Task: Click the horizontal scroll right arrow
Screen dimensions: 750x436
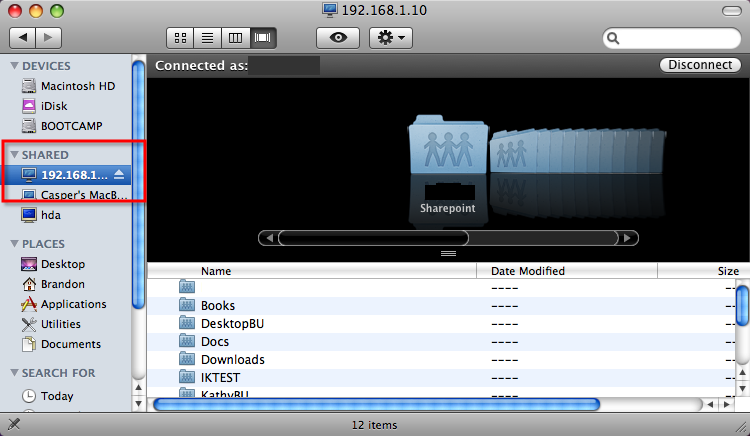Action: tap(726, 404)
